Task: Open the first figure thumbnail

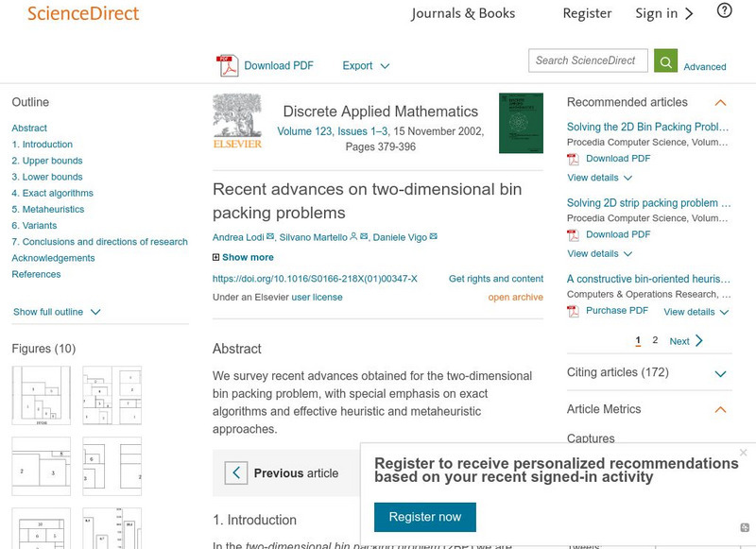Action: tap(41, 395)
